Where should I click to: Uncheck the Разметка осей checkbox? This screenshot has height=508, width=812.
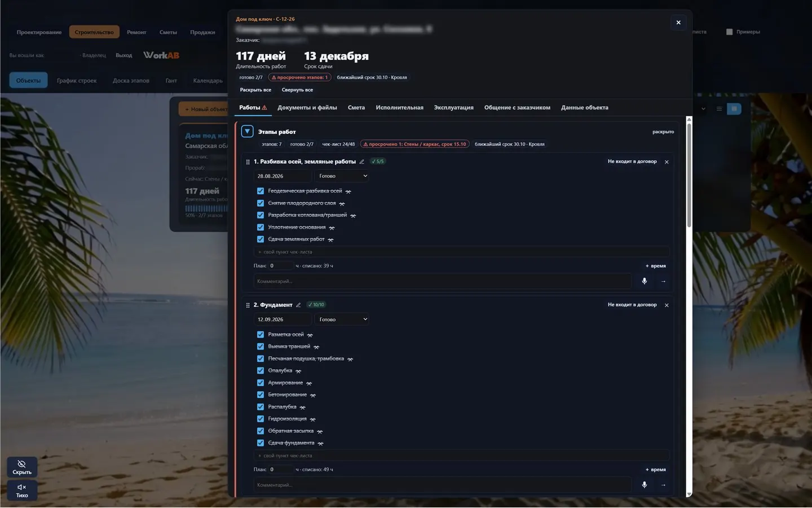[x=261, y=335]
